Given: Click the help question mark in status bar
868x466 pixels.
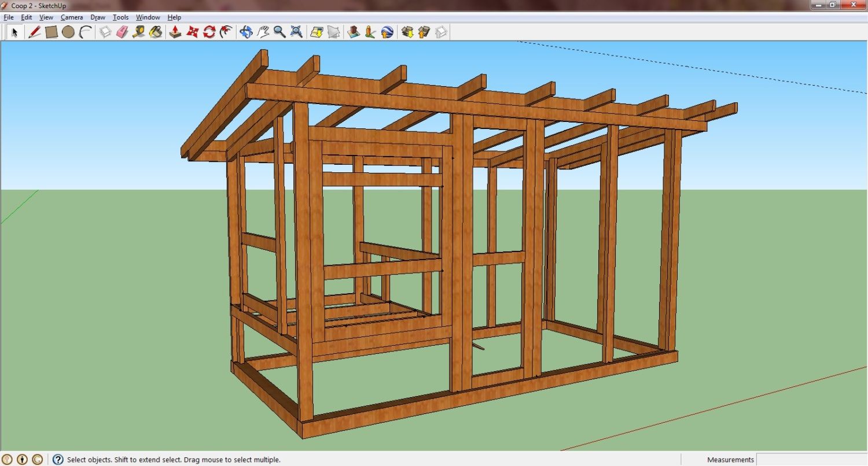Looking at the screenshot, I should point(58,460).
